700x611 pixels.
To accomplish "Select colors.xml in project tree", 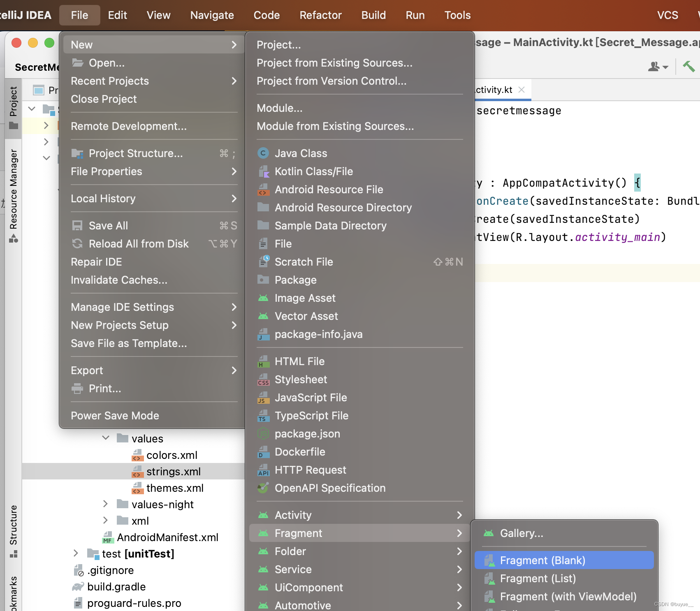I will point(172,455).
